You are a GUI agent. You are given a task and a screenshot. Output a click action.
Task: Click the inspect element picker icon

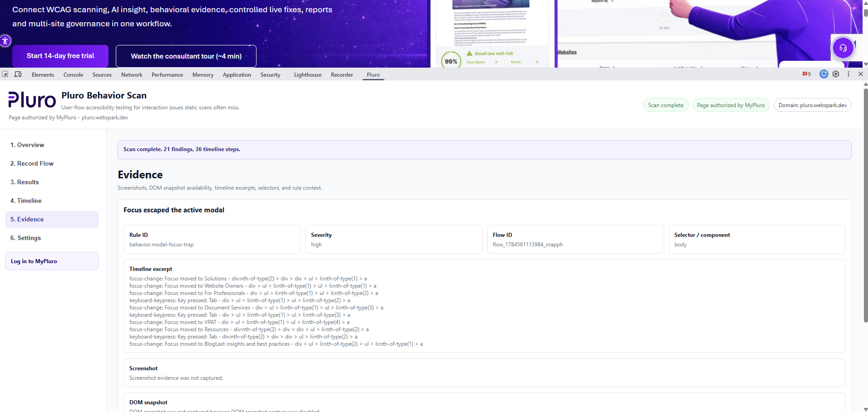(5, 74)
